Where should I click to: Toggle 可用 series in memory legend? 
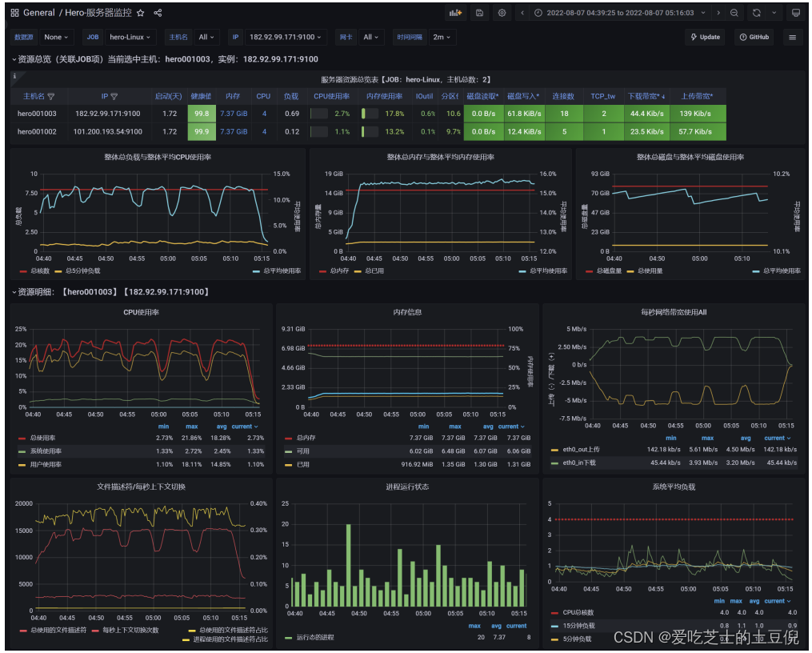pyautogui.click(x=303, y=451)
